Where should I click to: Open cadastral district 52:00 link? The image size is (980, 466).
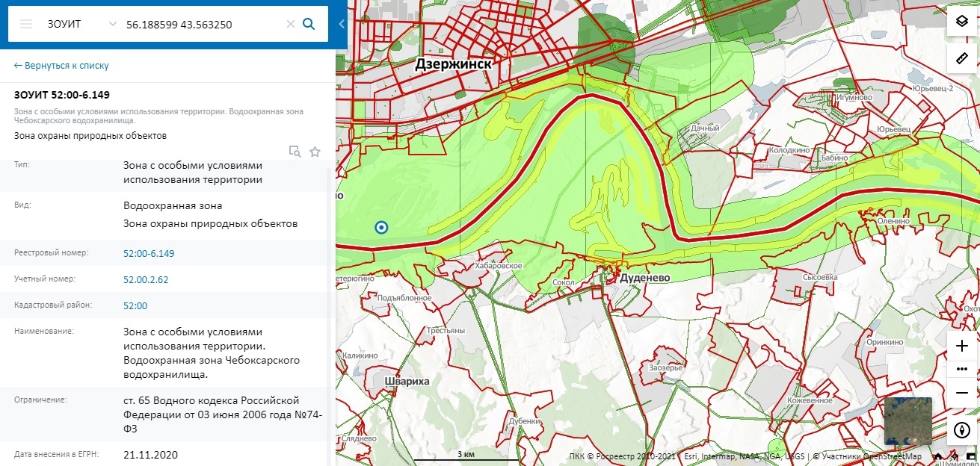[135, 305]
